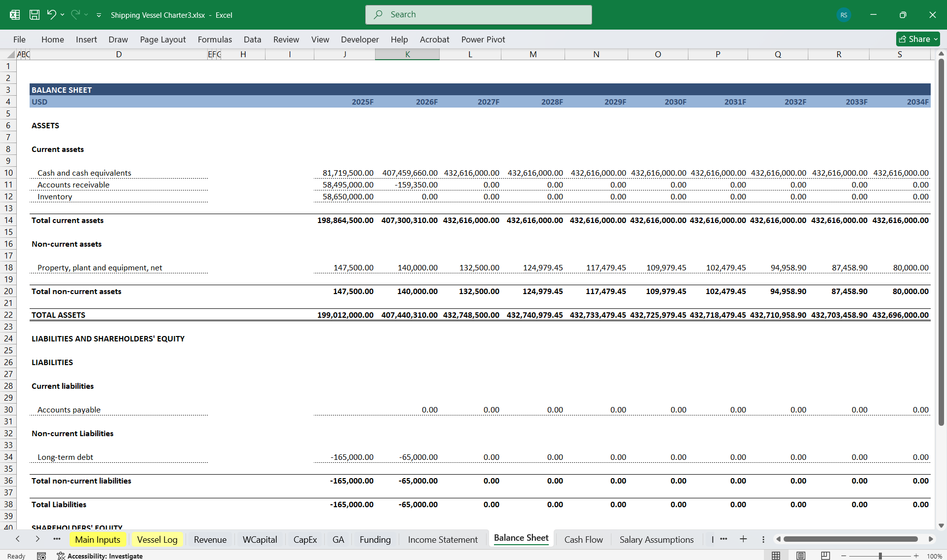Viewport: 947px width, 560px height.
Task: Click the sheet tab bar options dots
Action: coord(763,539)
